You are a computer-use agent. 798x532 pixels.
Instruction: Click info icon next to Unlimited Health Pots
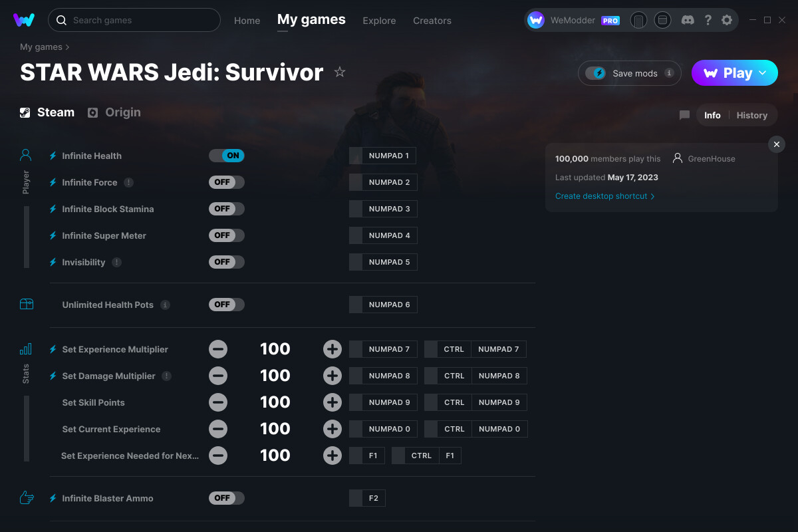pos(165,305)
